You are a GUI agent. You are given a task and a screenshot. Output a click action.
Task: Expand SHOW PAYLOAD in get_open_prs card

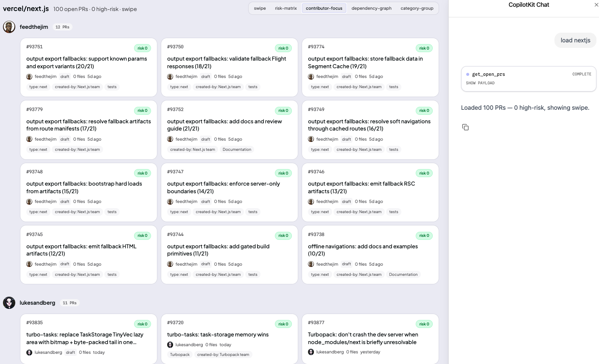click(480, 83)
